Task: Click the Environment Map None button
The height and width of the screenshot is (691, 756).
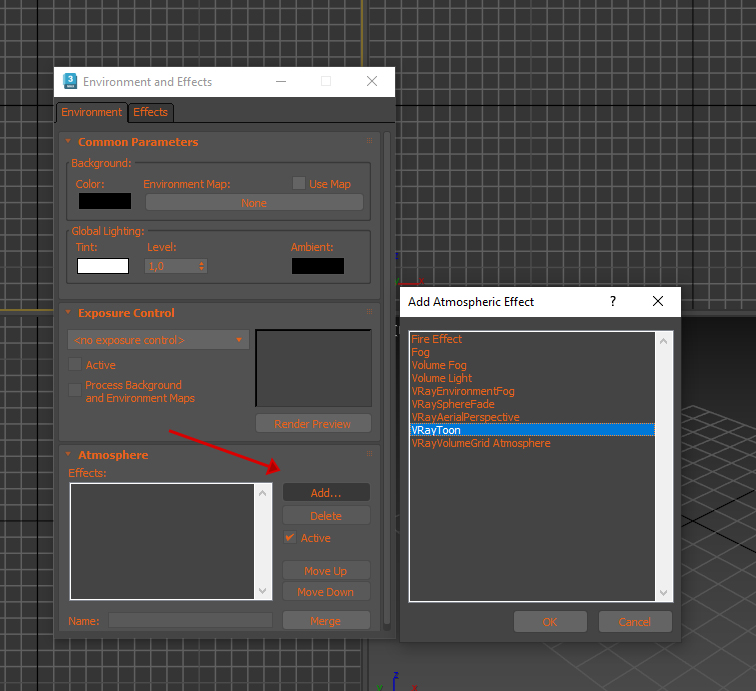Action: (x=254, y=203)
